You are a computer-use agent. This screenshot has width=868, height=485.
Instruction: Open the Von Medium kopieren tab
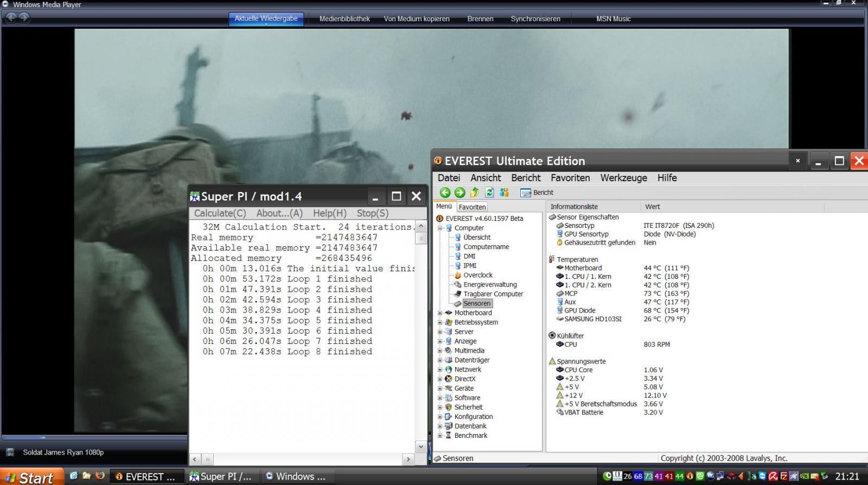(x=417, y=18)
